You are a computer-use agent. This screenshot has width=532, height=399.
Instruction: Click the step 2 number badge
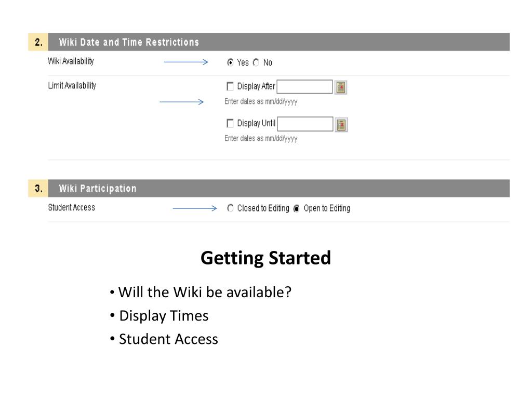38,42
